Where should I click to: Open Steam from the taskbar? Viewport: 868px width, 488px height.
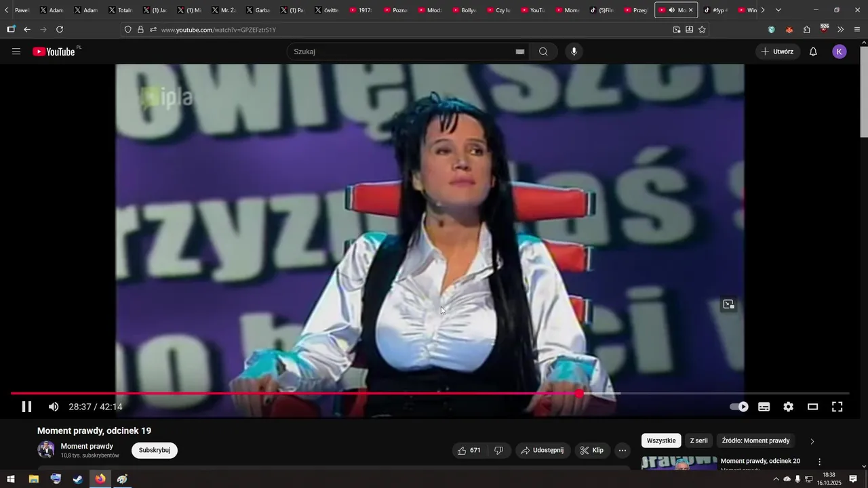coord(78,479)
